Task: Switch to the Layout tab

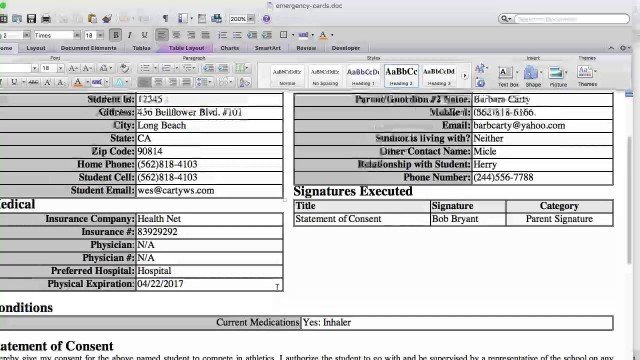Action: tap(36, 48)
